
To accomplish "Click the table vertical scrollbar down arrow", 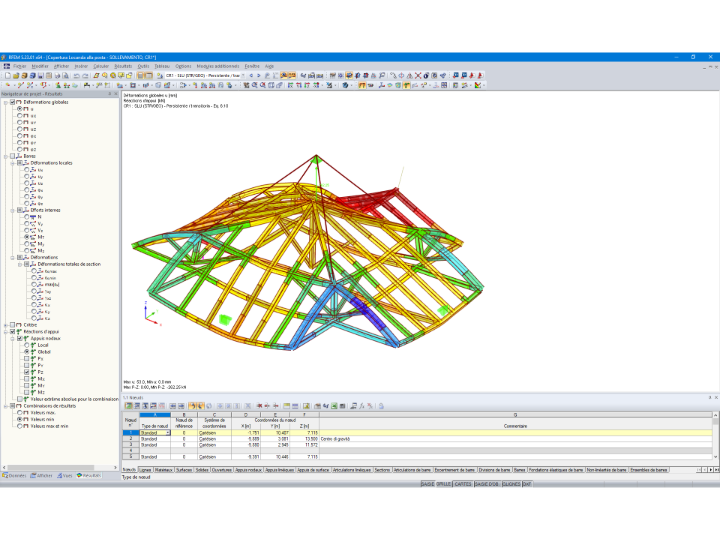I will (715, 457).
